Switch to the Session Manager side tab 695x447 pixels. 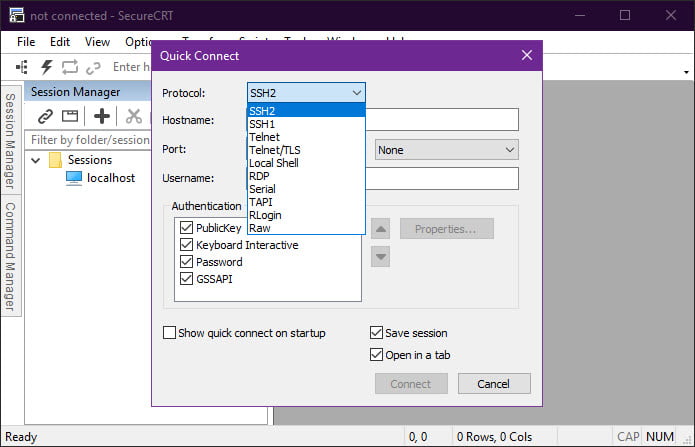(11, 140)
